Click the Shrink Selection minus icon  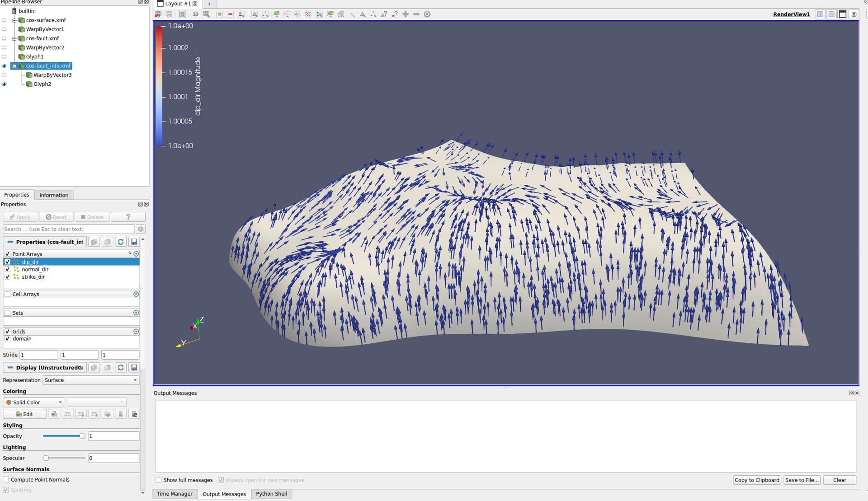(x=416, y=14)
